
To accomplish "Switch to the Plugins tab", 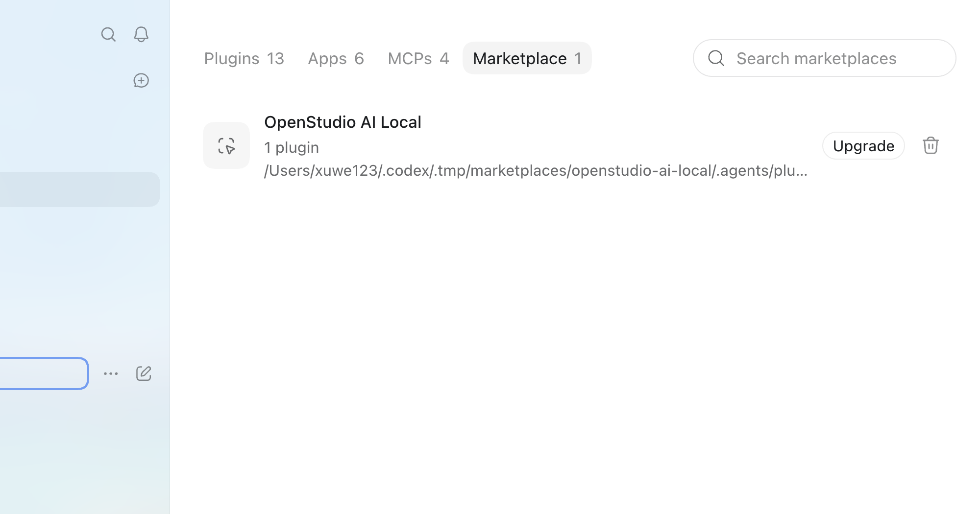I will point(244,58).
